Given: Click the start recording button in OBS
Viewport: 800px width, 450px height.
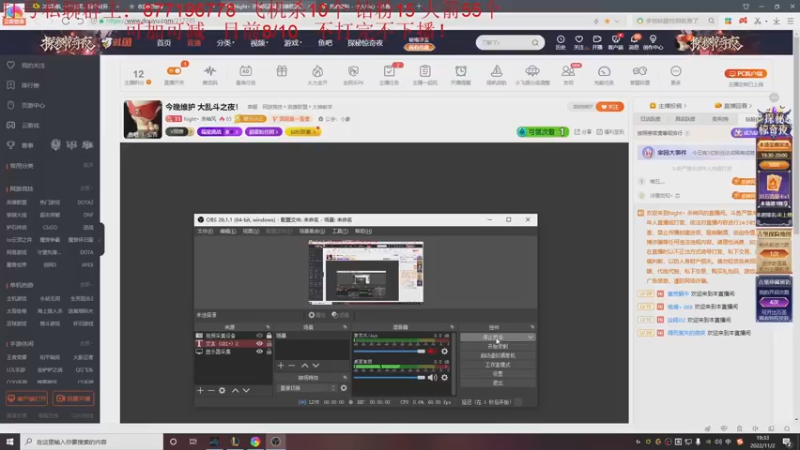Looking at the screenshot, I should tap(497, 346).
